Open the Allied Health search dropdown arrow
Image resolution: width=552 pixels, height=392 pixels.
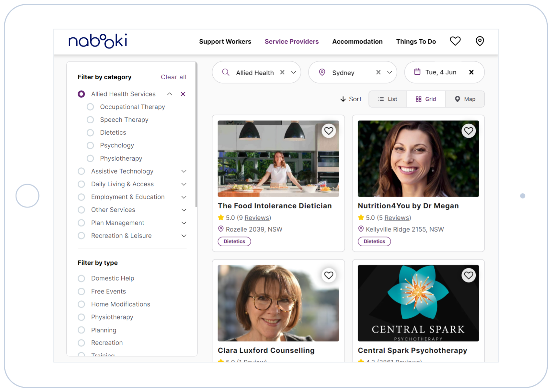(294, 73)
